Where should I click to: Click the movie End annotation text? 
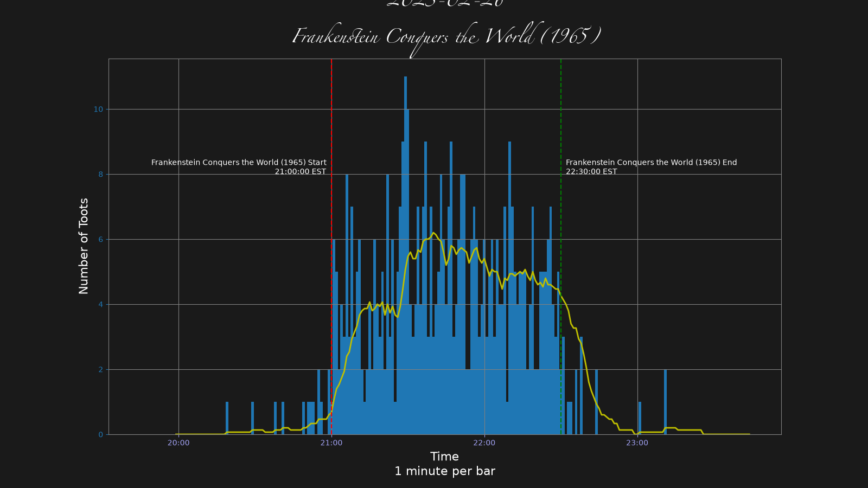pos(651,167)
